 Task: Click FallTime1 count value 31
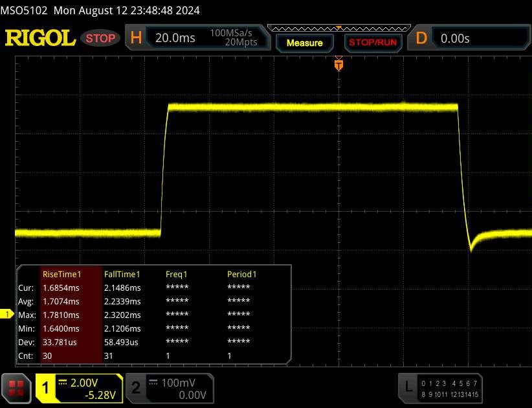tap(108, 356)
